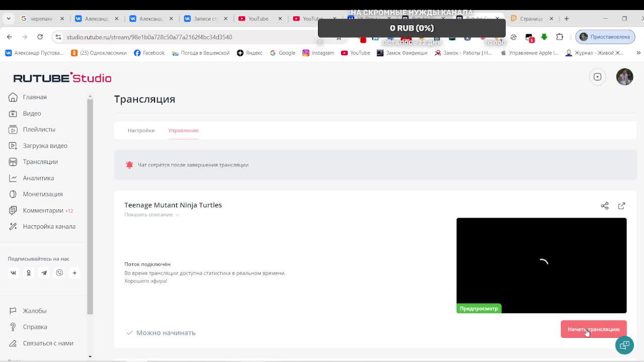The image size is (644, 362).
Task: Open the Facebook bookmark
Action: click(149, 53)
